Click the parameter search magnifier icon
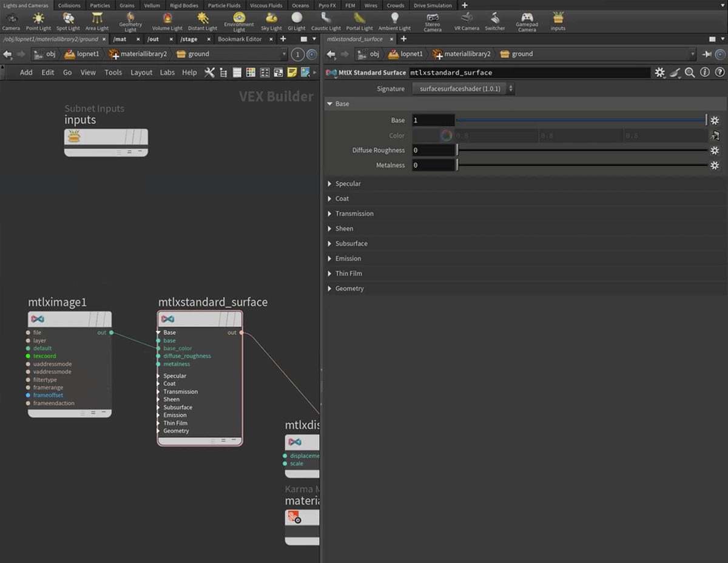Screen dimensions: 728x563 (x=690, y=73)
